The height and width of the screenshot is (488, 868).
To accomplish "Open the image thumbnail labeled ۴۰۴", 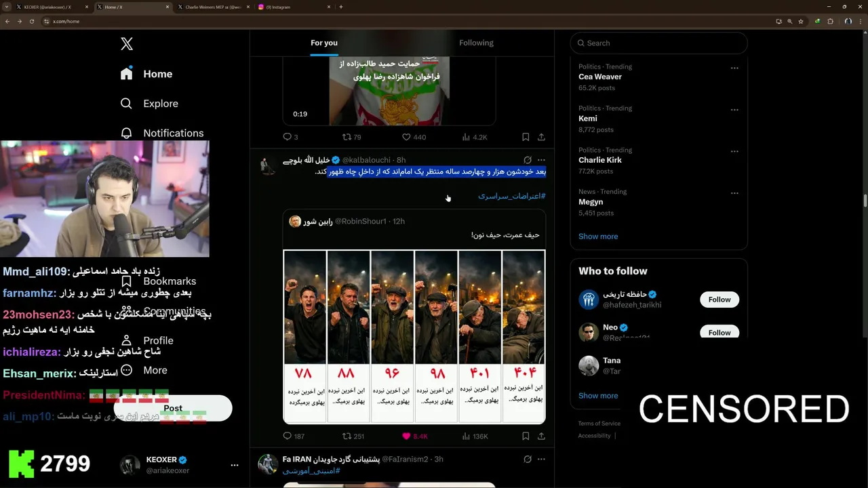I will (524, 337).
